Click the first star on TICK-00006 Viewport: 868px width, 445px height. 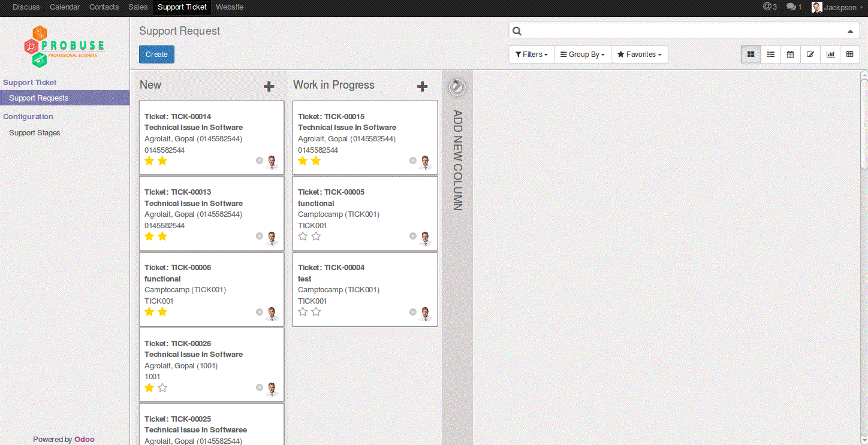coord(149,311)
